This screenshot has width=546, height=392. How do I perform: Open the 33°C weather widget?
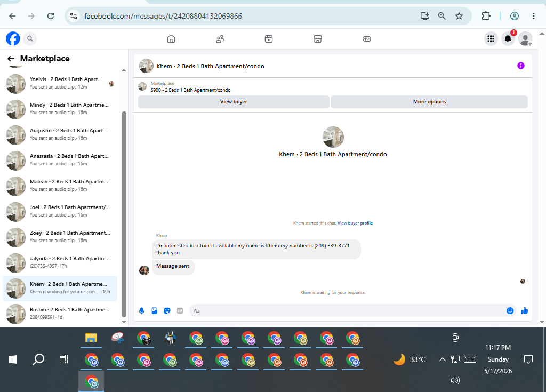click(x=410, y=359)
